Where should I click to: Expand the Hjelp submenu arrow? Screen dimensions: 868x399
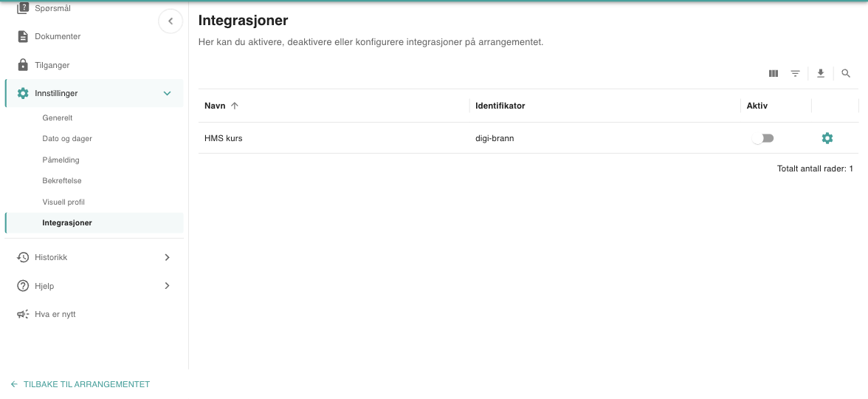tap(167, 286)
